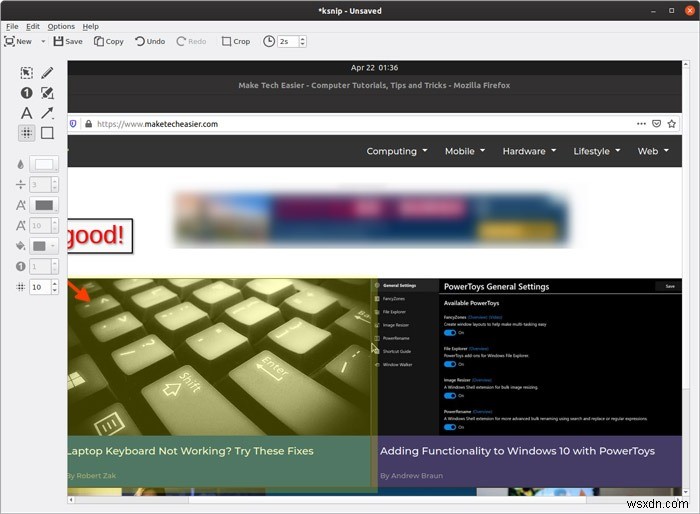Click the capture delay clock icon
700x514 pixels.
269,42
